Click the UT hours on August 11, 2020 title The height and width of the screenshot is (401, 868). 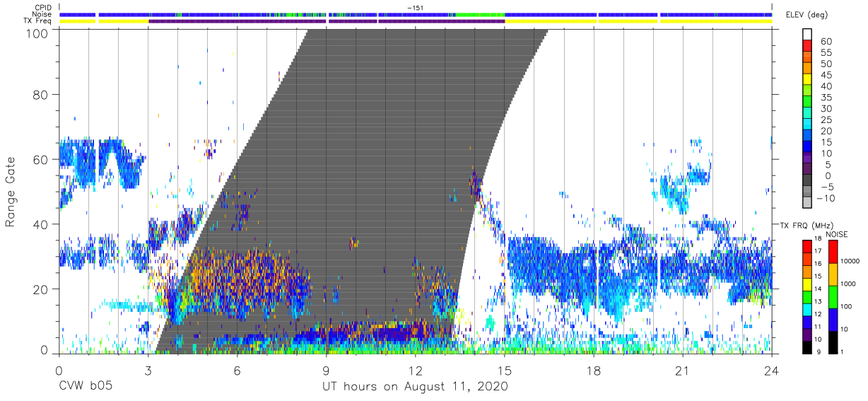coord(415,387)
